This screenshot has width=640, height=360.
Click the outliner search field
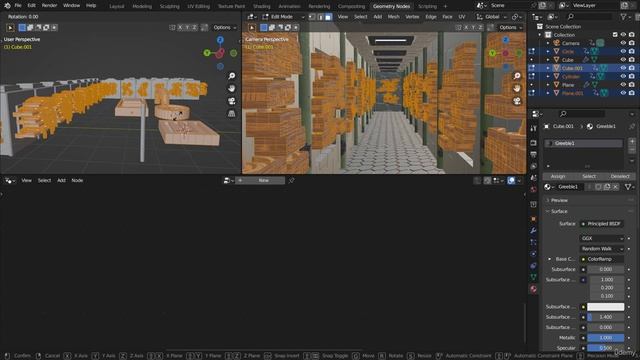pos(589,17)
